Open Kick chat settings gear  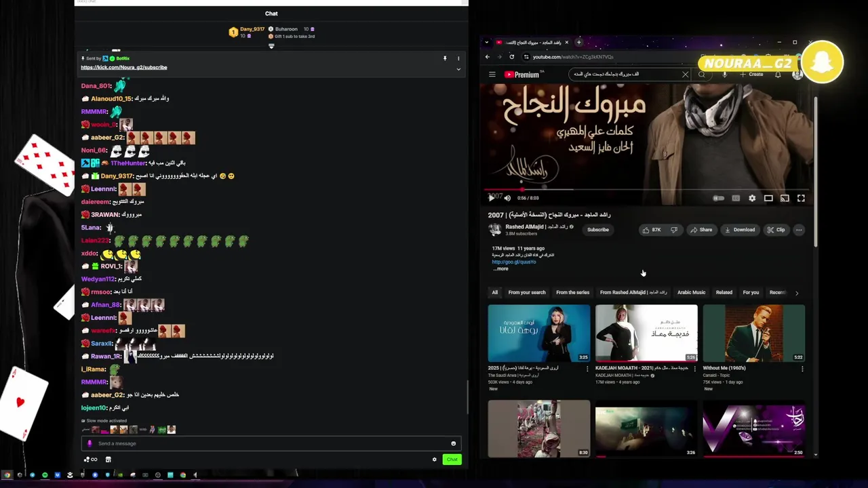point(435,460)
